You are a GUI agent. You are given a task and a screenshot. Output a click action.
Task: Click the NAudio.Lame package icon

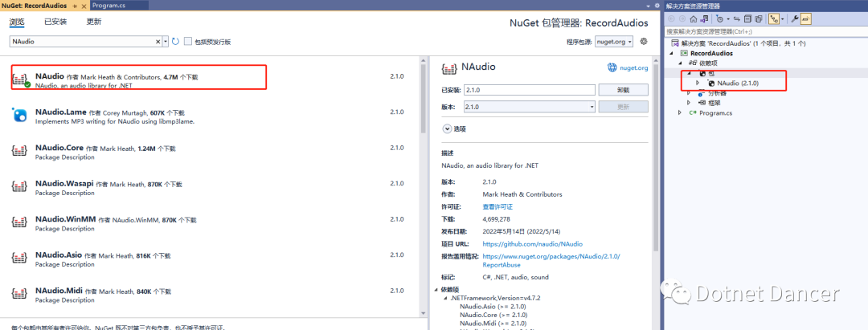tap(20, 115)
